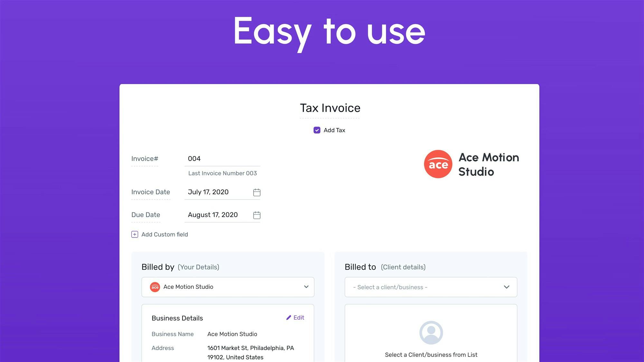Uncheck the Add Tax checkbox
The height and width of the screenshot is (362, 644).
click(x=317, y=130)
